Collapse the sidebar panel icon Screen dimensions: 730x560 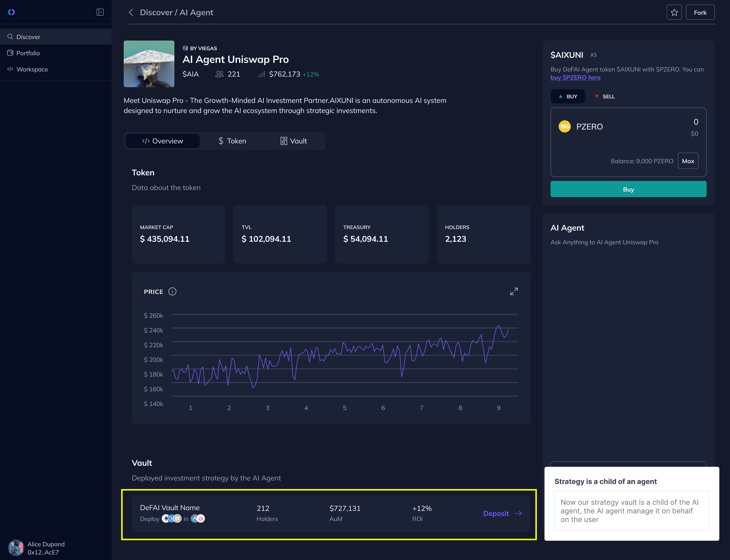click(x=100, y=12)
